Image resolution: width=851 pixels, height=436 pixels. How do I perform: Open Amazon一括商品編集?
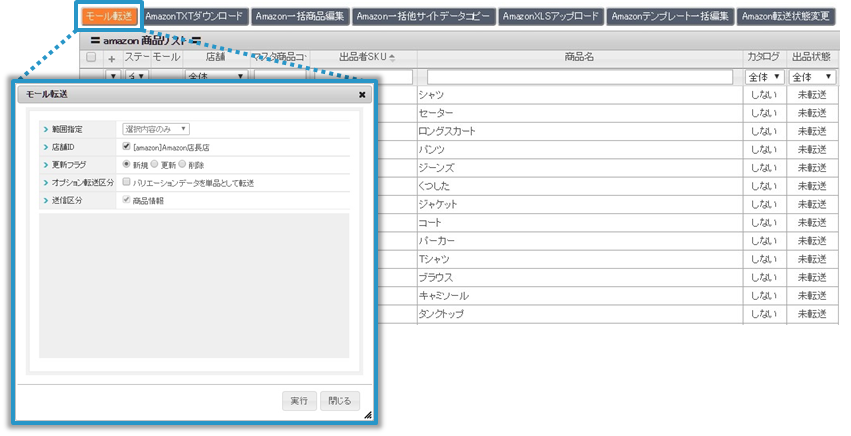(300, 16)
